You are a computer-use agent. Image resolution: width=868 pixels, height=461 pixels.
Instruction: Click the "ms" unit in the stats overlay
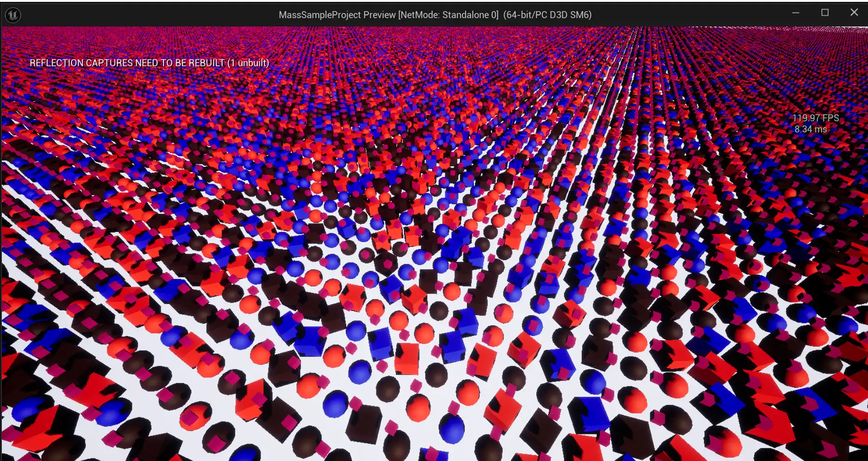[821, 129]
